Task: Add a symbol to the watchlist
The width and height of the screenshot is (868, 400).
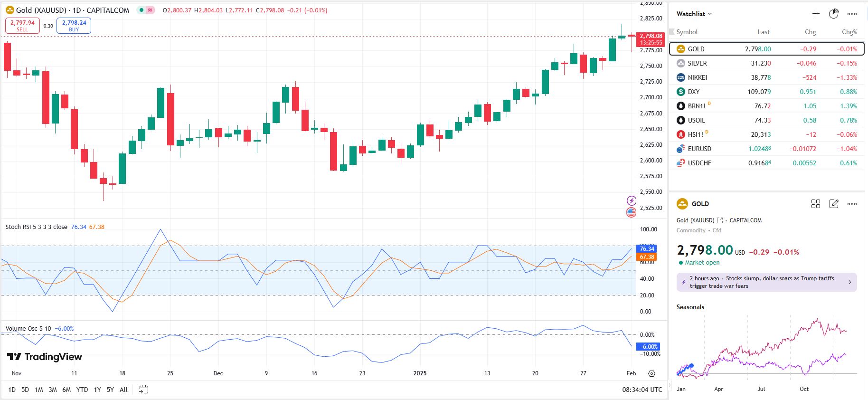Action: (816, 14)
